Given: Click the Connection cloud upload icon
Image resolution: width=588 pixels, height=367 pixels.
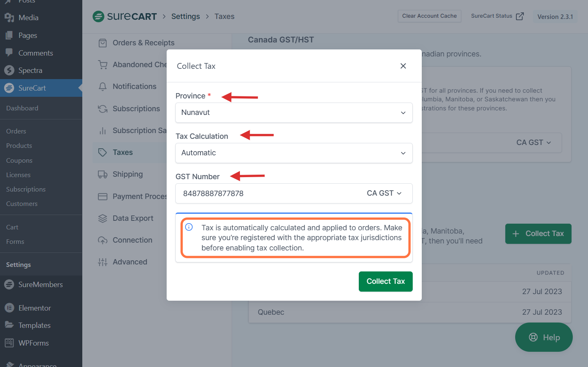Looking at the screenshot, I should coord(102,240).
